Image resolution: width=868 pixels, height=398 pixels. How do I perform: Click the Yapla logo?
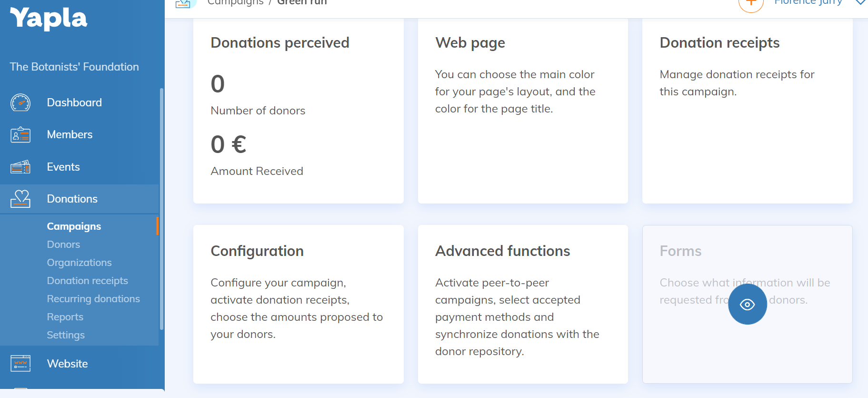[x=49, y=19]
